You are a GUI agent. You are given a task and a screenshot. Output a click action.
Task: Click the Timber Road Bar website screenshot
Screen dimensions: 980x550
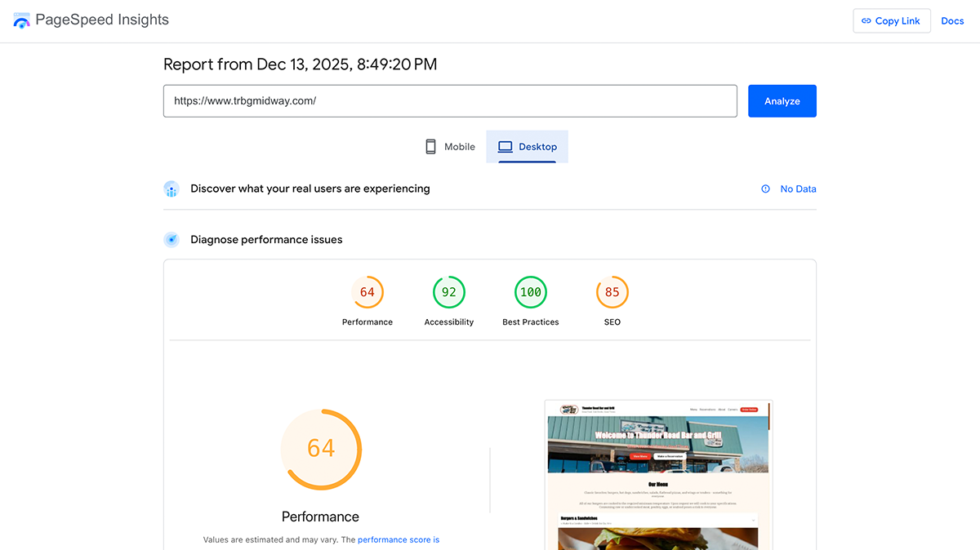657,473
